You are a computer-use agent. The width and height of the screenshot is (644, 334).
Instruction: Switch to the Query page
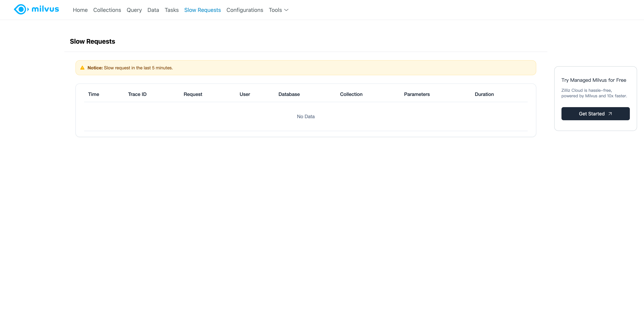pyautogui.click(x=134, y=10)
